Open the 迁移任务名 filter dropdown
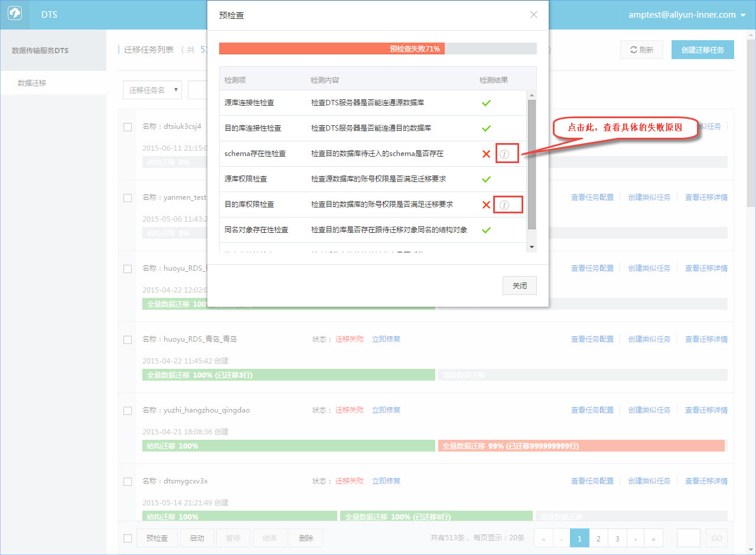 [x=152, y=90]
